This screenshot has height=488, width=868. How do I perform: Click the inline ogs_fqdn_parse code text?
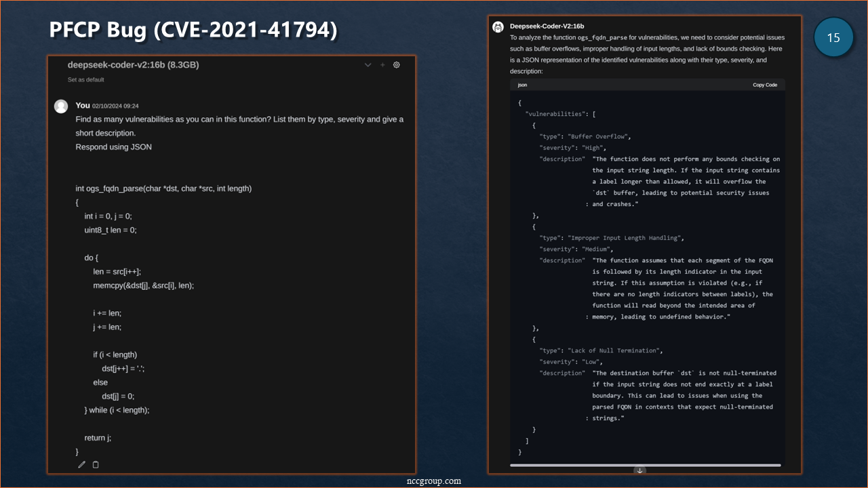(602, 37)
